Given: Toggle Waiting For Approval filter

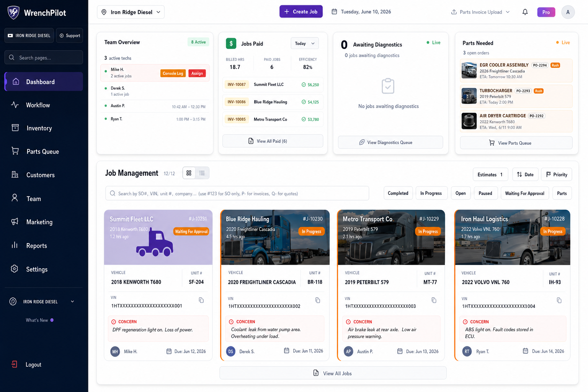Looking at the screenshot, I should coord(524,193).
